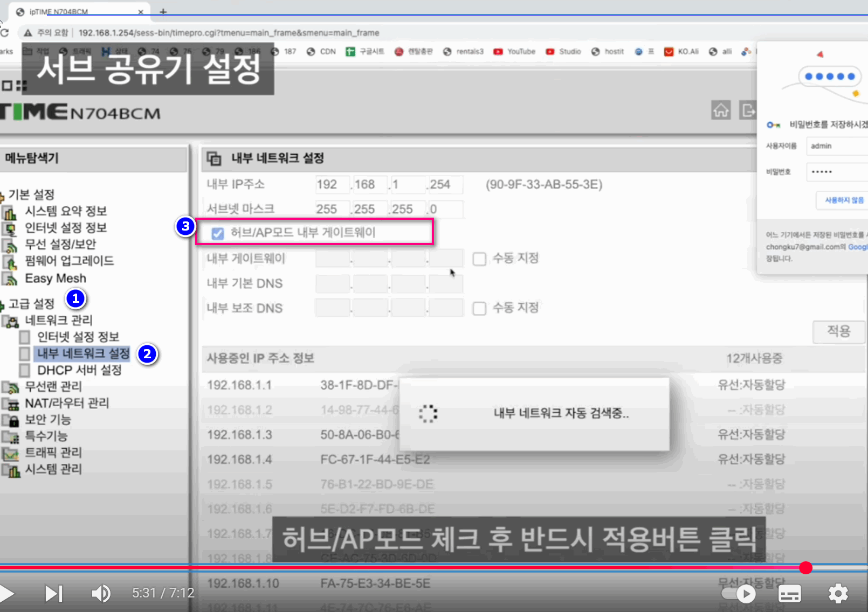Expand the 무선랜 관리 tree folder
The height and width of the screenshot is (612, 868).
point(10,387)
